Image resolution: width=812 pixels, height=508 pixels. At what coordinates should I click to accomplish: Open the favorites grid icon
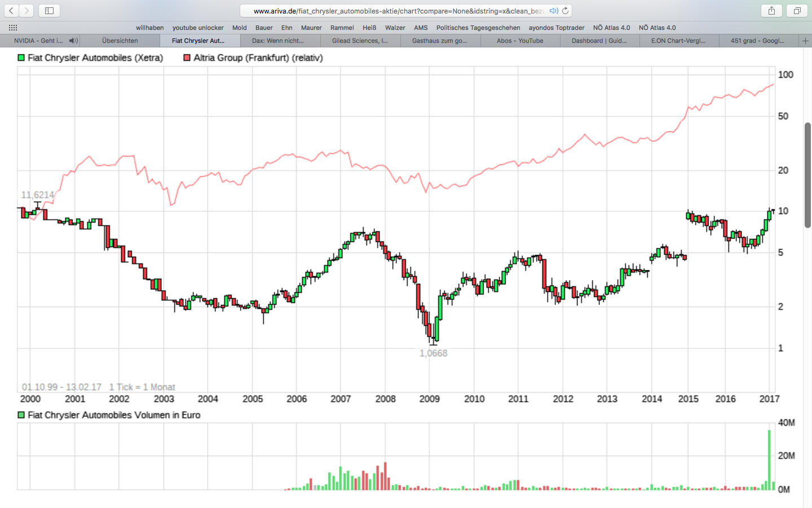[13, 28]
